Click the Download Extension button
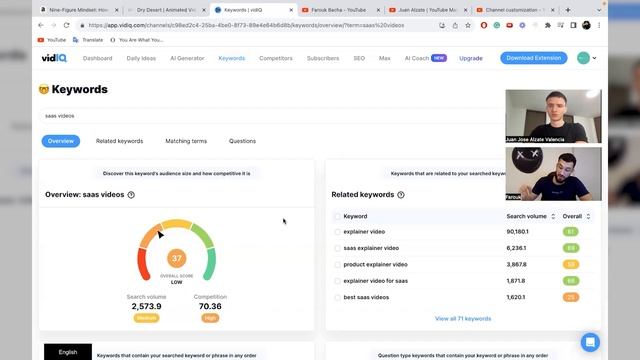 (533, 58)
